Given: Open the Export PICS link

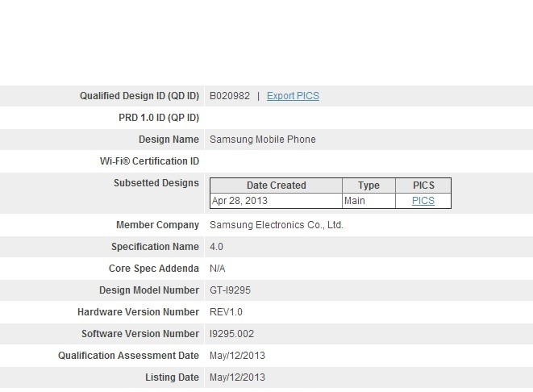Looking at the screenshot, I should pyautogui.click(x=293, y=96).
